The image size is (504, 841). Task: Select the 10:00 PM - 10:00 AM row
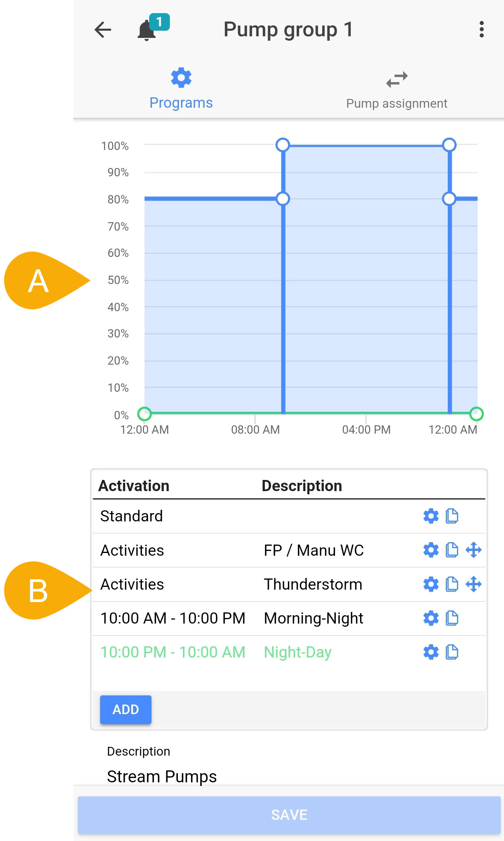[x=173, y=652]
